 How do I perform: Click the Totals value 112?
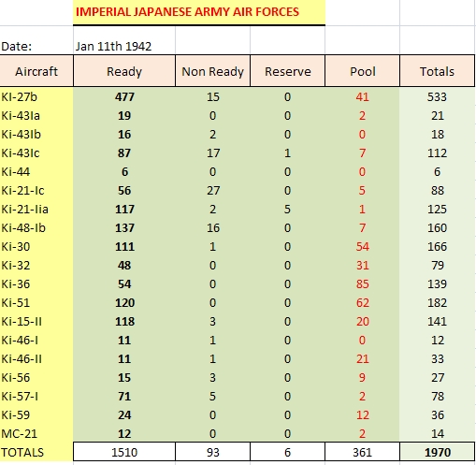tap(437, 153)
